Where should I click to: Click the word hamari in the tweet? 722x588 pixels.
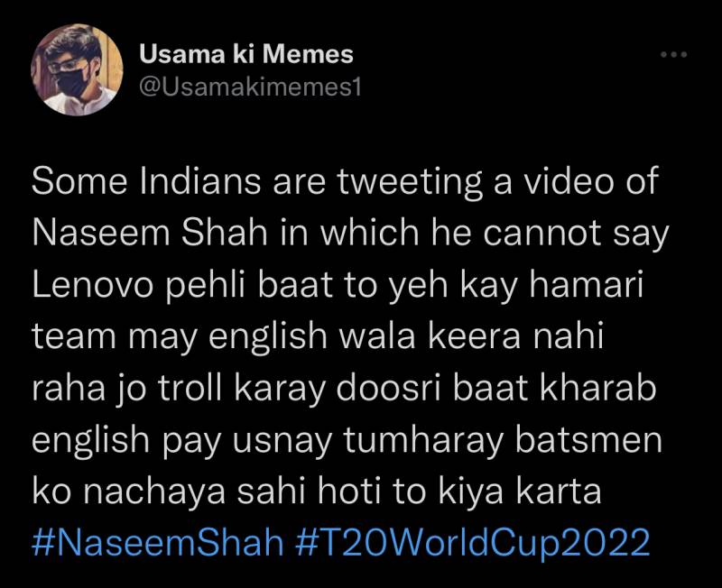[586, 285]
